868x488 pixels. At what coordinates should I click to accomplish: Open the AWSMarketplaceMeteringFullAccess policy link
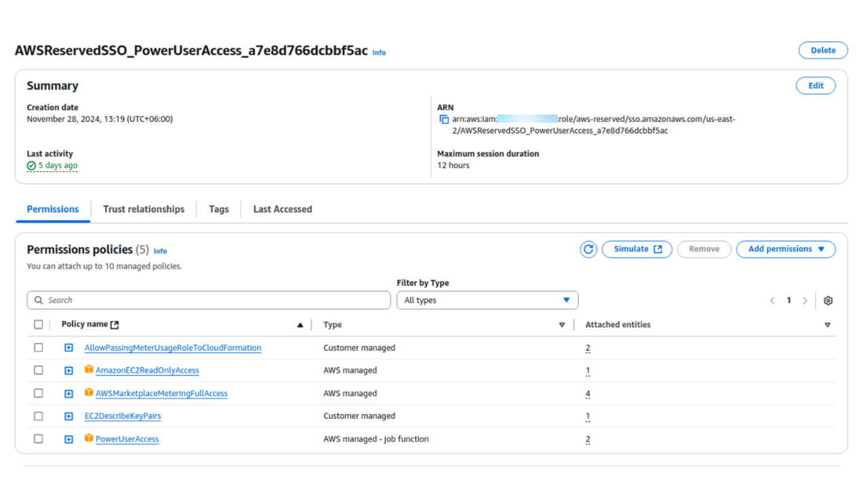(161, 394)
